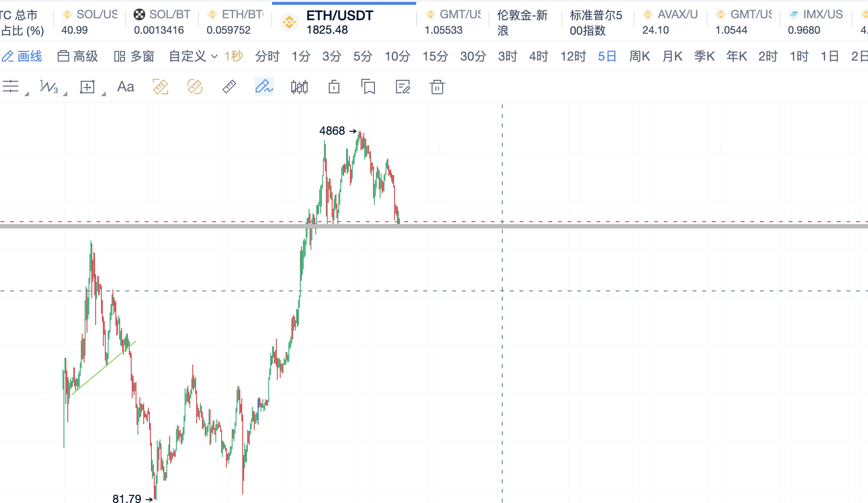
Task: Delete drawings with the trash icon
Action: 437,87
